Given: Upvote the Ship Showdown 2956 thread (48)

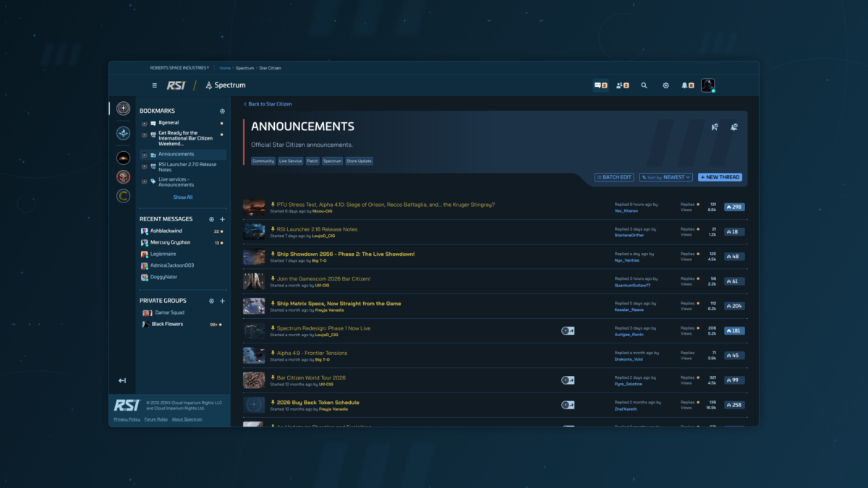Looking at the screenshot, I should [x=734, y=257].
